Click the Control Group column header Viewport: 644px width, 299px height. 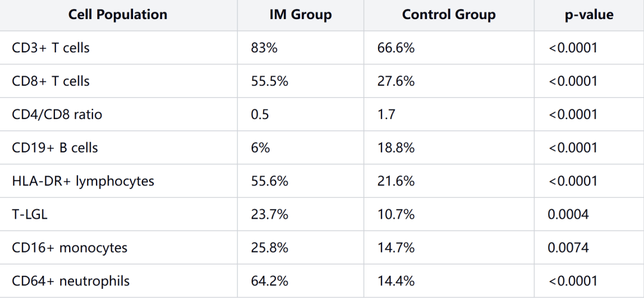[448, 15]
